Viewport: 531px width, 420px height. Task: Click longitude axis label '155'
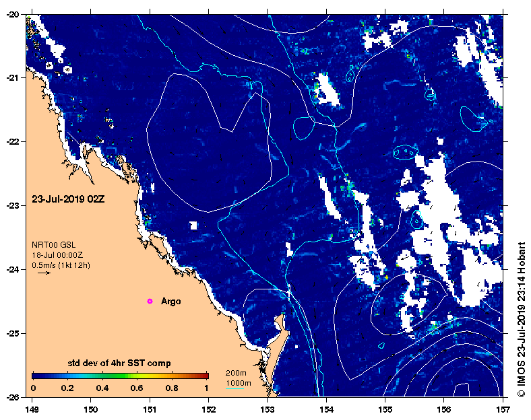(385, 409)
